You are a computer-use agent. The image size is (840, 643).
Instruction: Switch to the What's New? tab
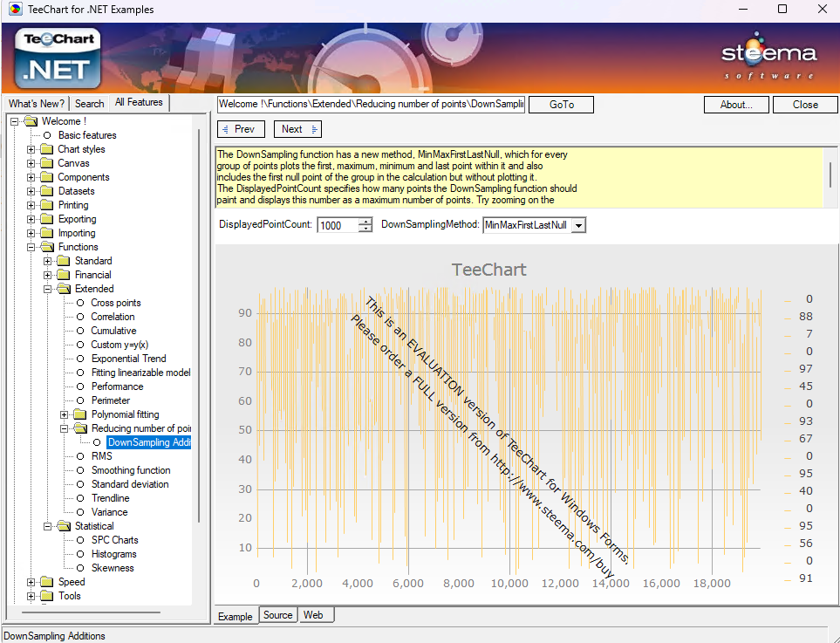(x=37, y=104)
